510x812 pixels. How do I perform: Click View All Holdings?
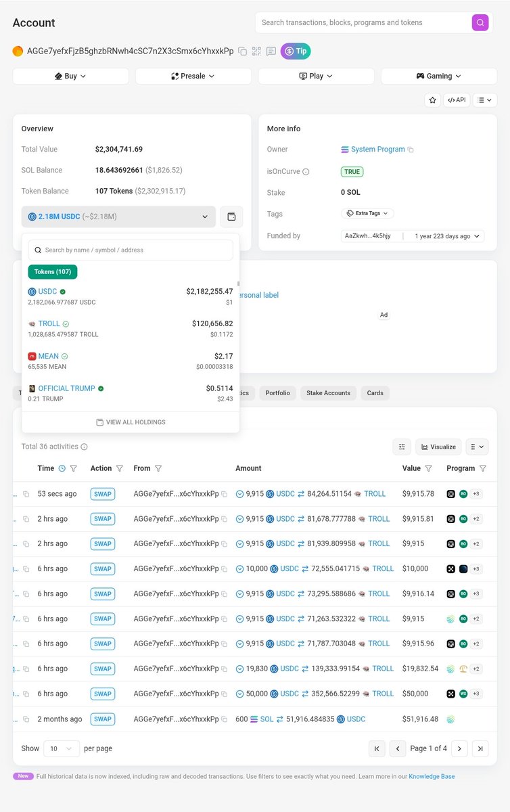(131, 422)
